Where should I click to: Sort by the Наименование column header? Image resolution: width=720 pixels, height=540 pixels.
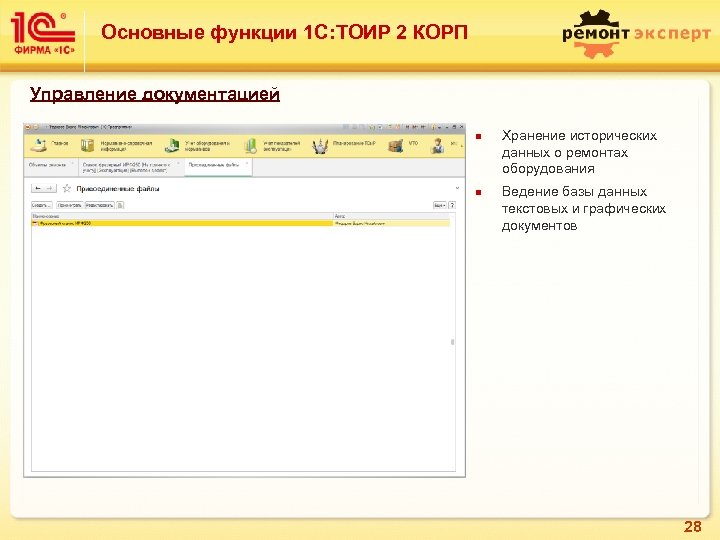[182, 216]
